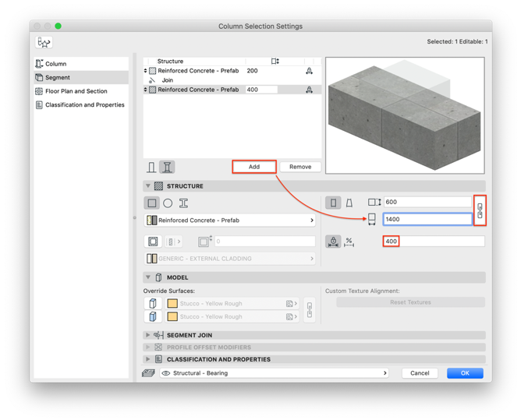
Task: Open the Structural - Bearing layer dropdown
Action: (x=275, y=373)
